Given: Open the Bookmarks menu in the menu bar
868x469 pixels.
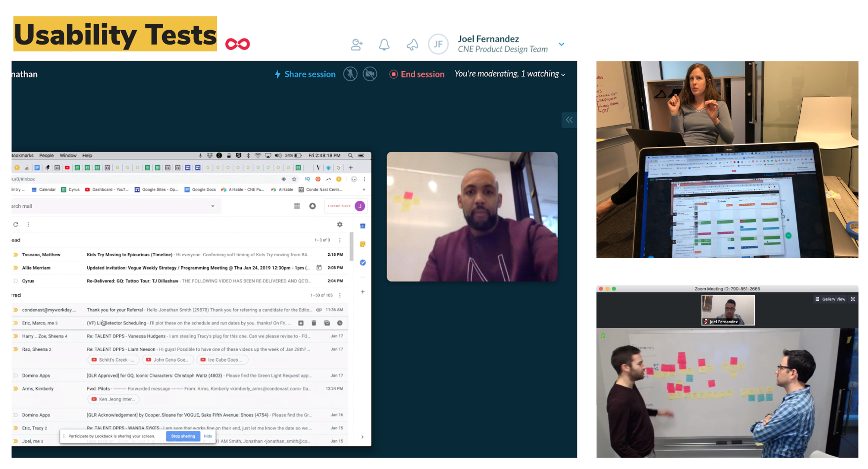Looking at the screenshot, I should [x=22, y=155].
